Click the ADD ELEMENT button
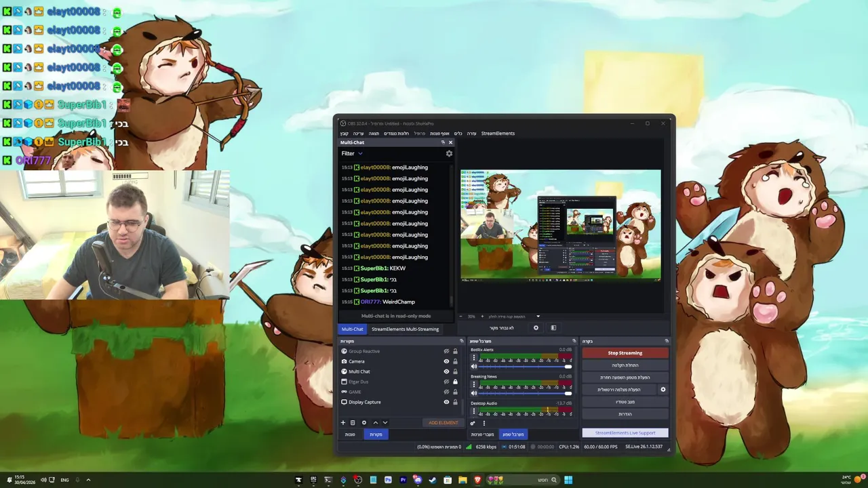Viewport: 868px width, 488px height. pos(443,422)
